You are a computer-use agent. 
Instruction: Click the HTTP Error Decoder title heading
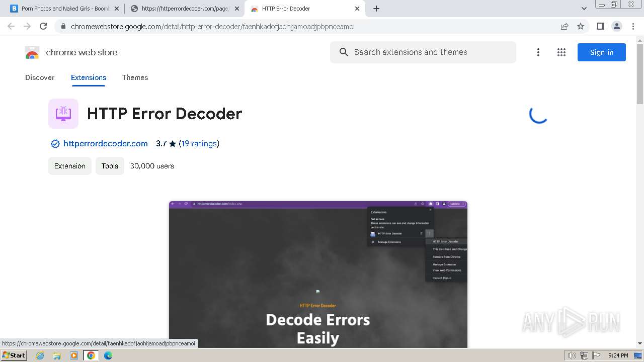tap(165, 114)
